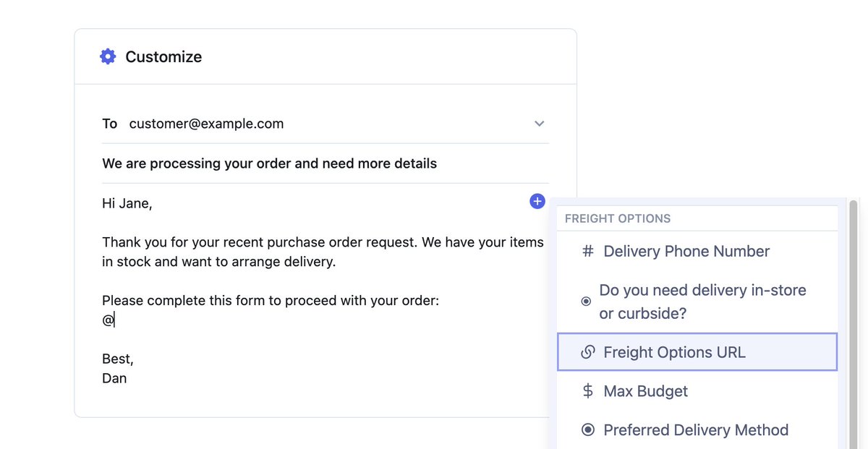
Task: Click the Freight Options section header
Action: (x=618, y=218)
